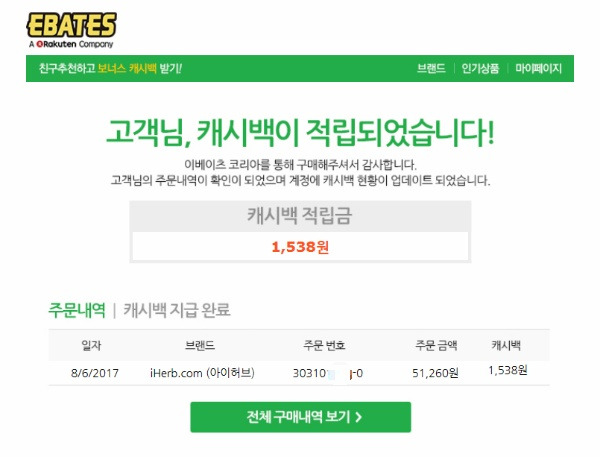Click the 전체 구매내역 보기 button
600x457 pixels.
[300, 417]
